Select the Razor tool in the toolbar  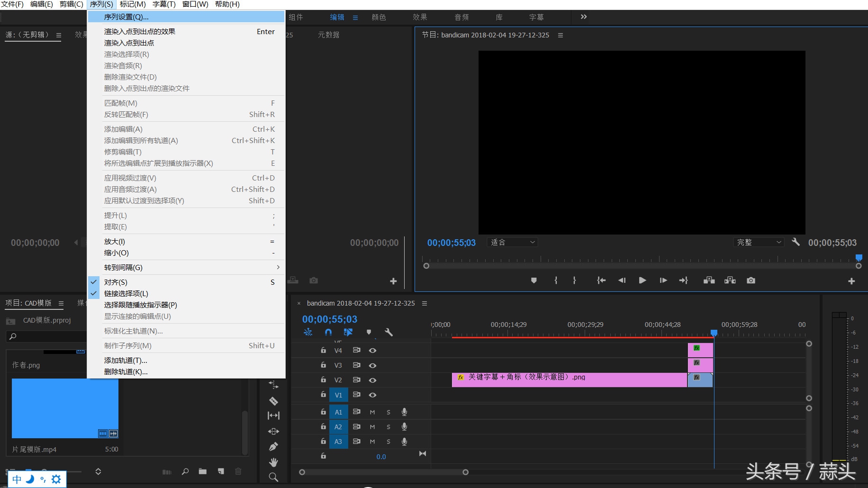[x=273, y=401]
